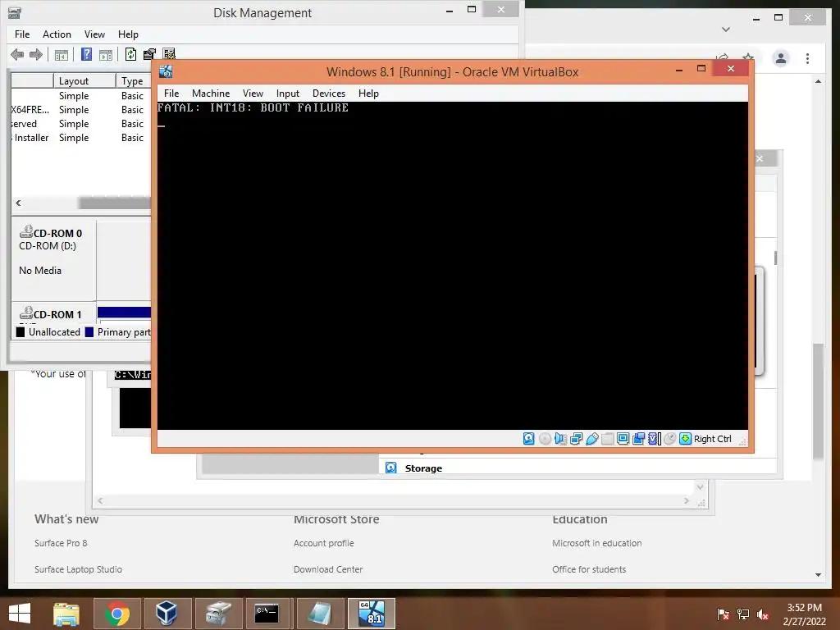840x630 pixels.
Task: Click mouse integration icon in VirtualBox status bar
Action: click(x=669, y=439)
